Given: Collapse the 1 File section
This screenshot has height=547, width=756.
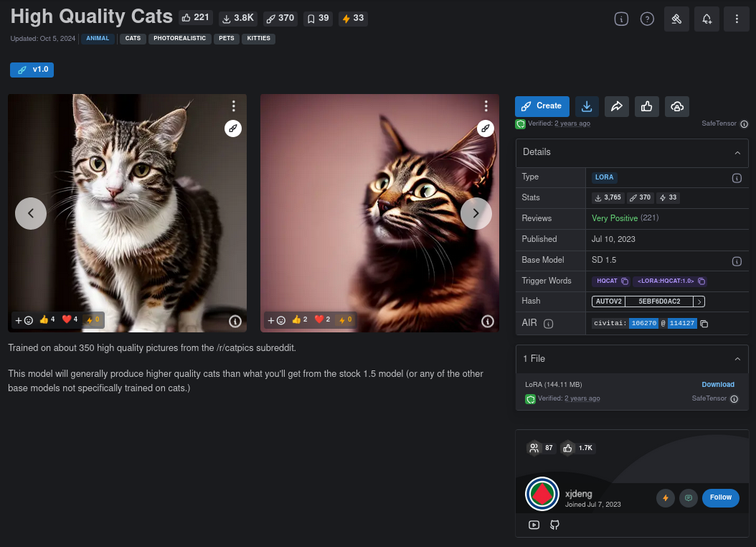Looking at the screenshot, I should point(632,359).
